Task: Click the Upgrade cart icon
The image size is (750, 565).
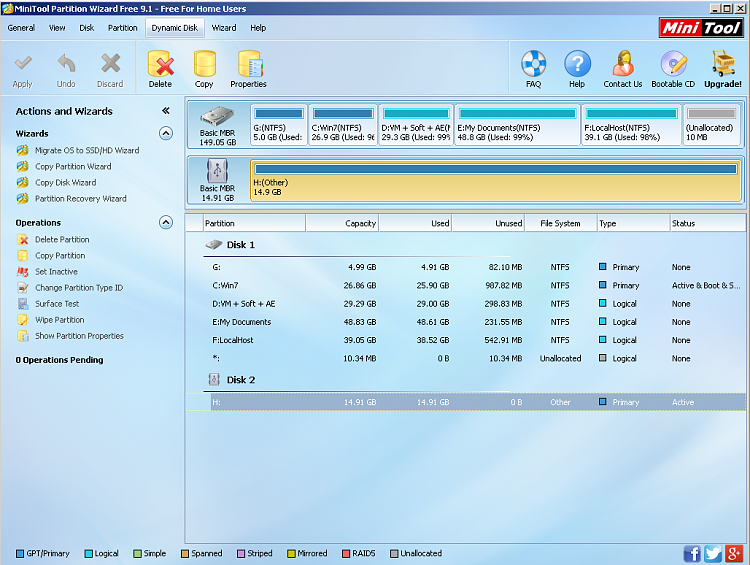Action: click(723, 63)
